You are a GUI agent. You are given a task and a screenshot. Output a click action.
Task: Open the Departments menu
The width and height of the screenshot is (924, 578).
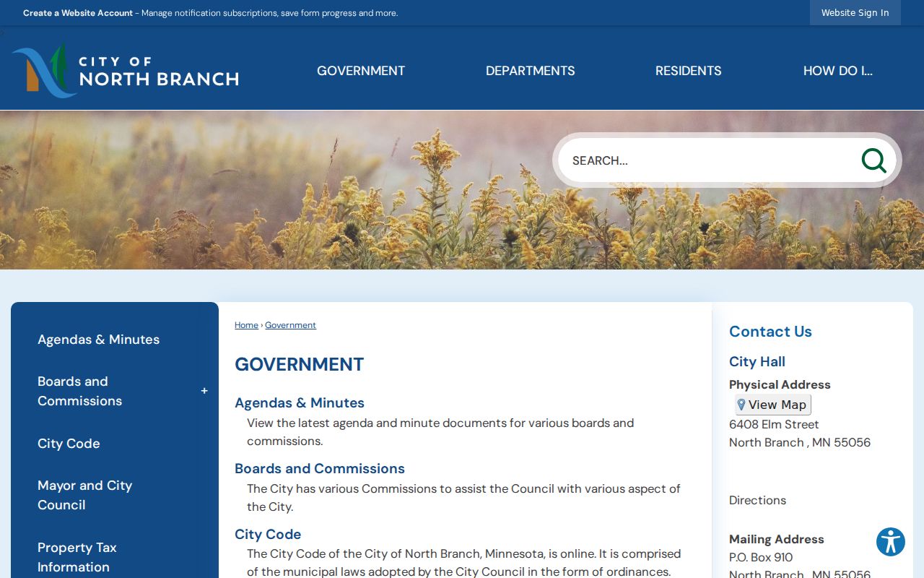[x=531, y=71]
